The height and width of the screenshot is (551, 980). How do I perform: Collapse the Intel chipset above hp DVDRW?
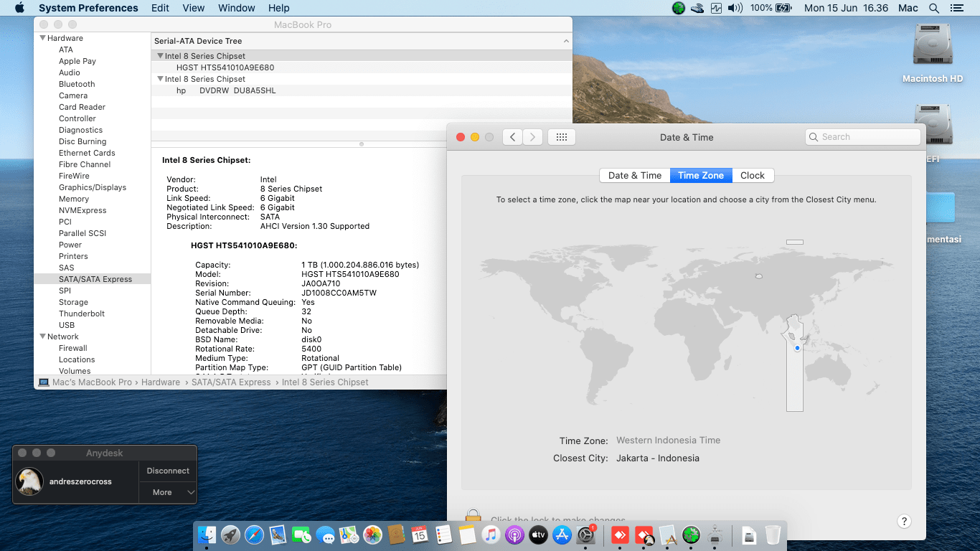[161, 79]
